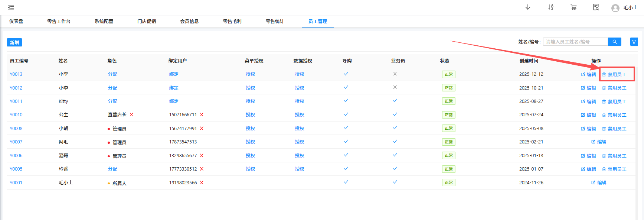Open the 毛小土 user account menu

(x=625, y=8)
